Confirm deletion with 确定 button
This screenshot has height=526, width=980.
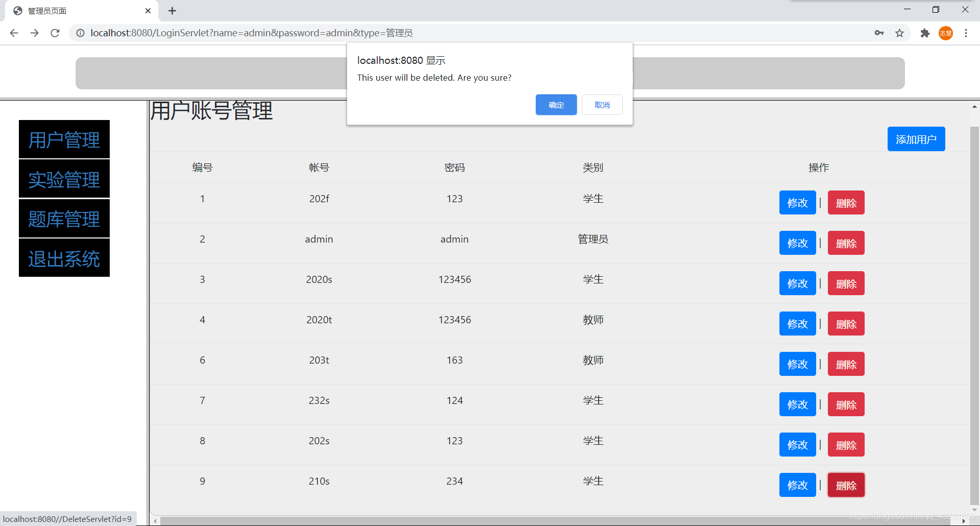(556, 105)
